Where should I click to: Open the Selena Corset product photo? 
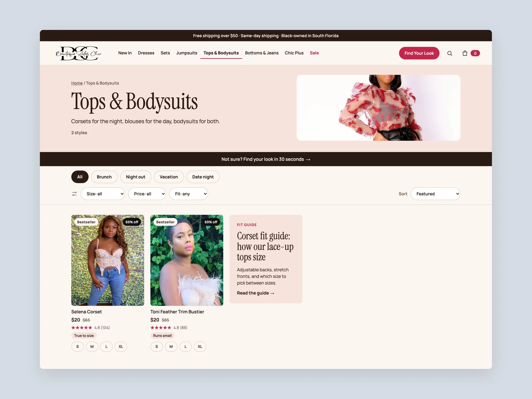click(x=108, y=260)
